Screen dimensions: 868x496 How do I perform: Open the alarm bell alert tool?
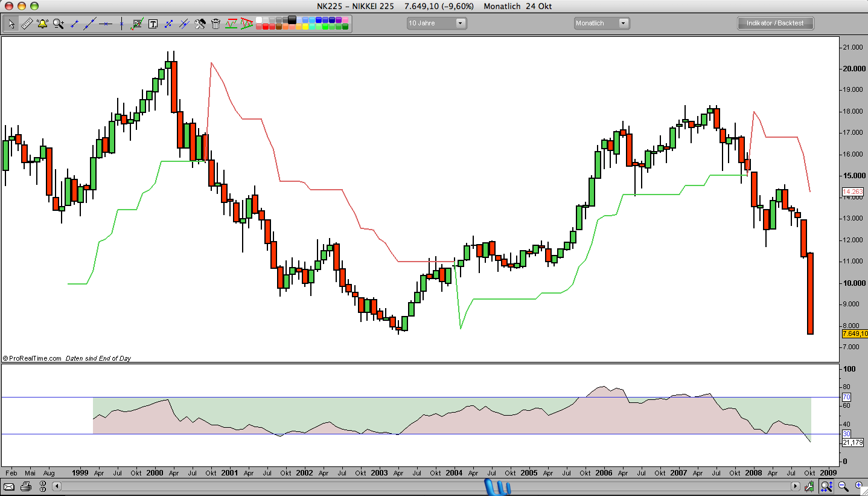(x=42, y=24)
